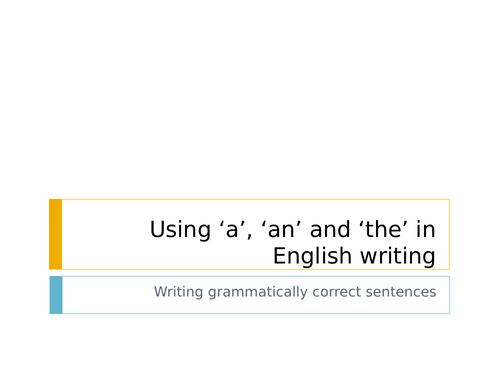Click the blue accent bar beside the subtitle
The image size is (500, 375).
pos(56,295)
